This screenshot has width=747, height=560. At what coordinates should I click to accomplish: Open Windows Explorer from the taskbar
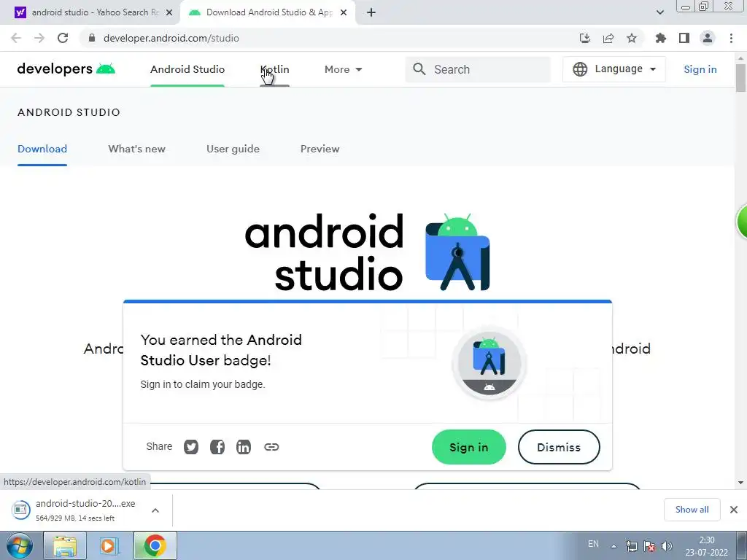pos(65,545)
